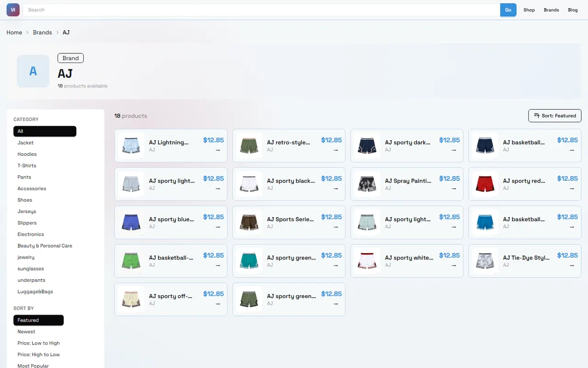
Task: Click arrow icon on AJ sporty dark card
Action: 454,150
